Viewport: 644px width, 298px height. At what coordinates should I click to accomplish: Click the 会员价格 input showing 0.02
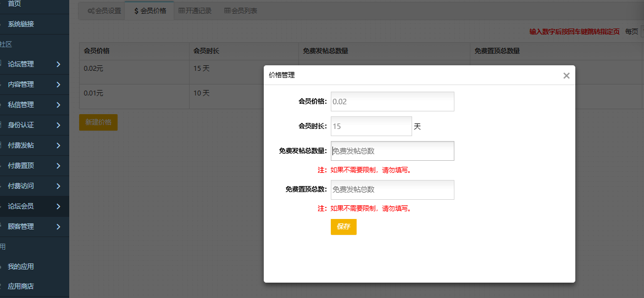point(392,102)
